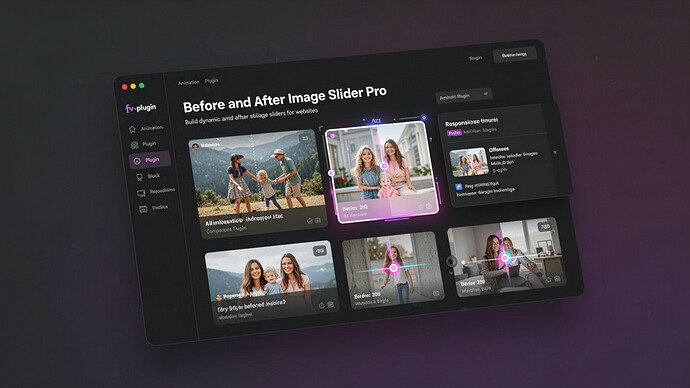The image size is (690, 388).
Task: Click the pink crosshair handle on girl card
Action: tap(394, 267)
